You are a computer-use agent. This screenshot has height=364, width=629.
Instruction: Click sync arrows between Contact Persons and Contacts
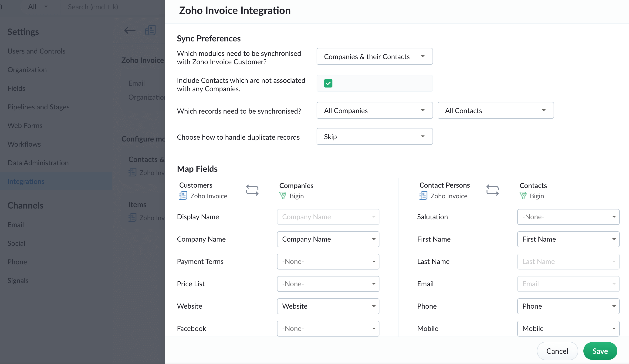coord(493,190)
